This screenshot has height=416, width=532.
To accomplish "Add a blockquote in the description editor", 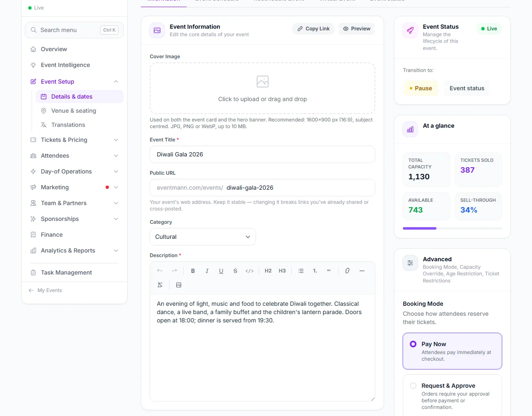I will (329, 271).
